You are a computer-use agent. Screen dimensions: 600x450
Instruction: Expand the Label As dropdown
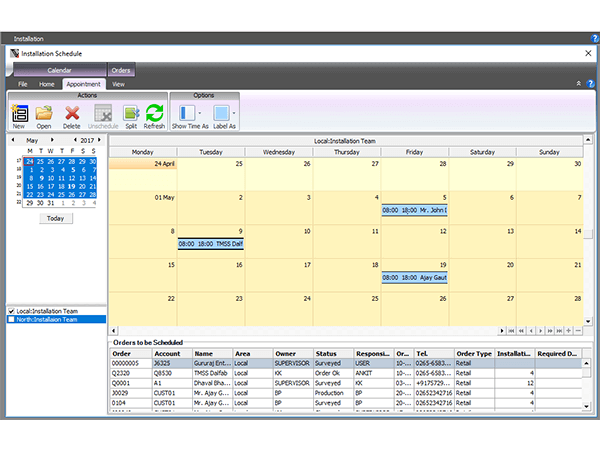point(233,114)
